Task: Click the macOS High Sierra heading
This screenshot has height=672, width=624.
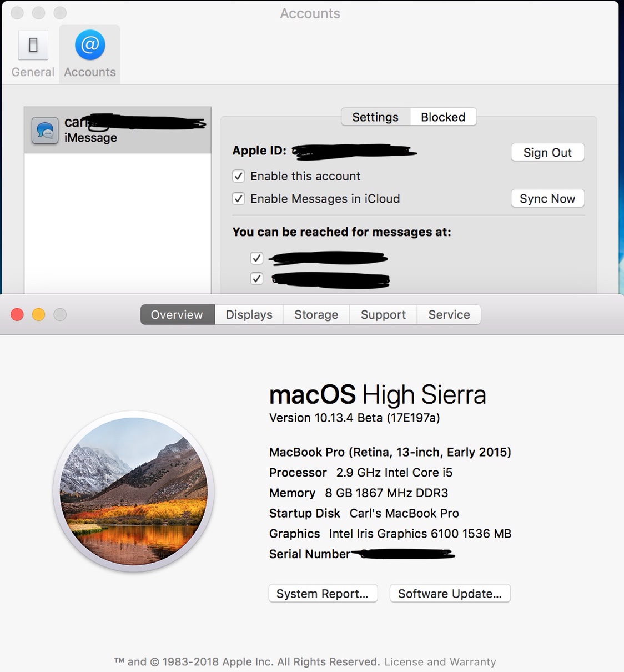Action: pyautogui.click(x=378, y=395)
